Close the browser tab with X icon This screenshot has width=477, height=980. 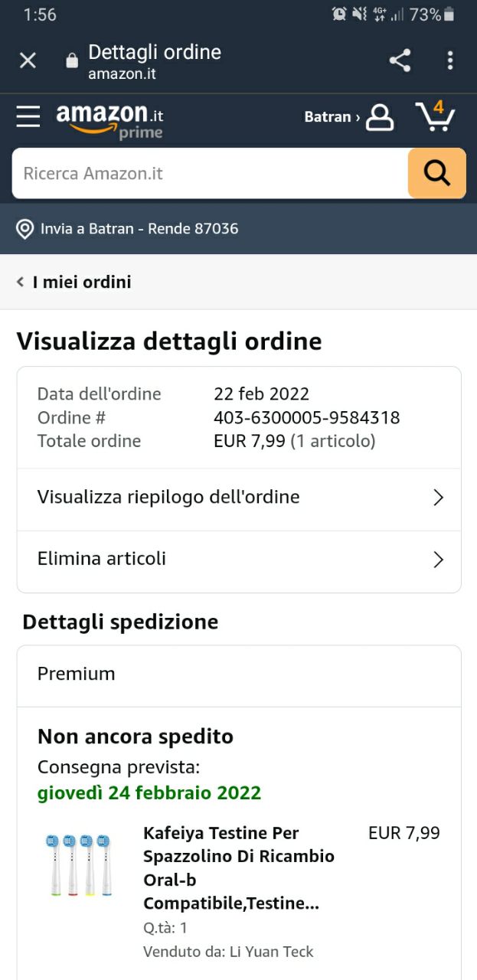(28, 60)
